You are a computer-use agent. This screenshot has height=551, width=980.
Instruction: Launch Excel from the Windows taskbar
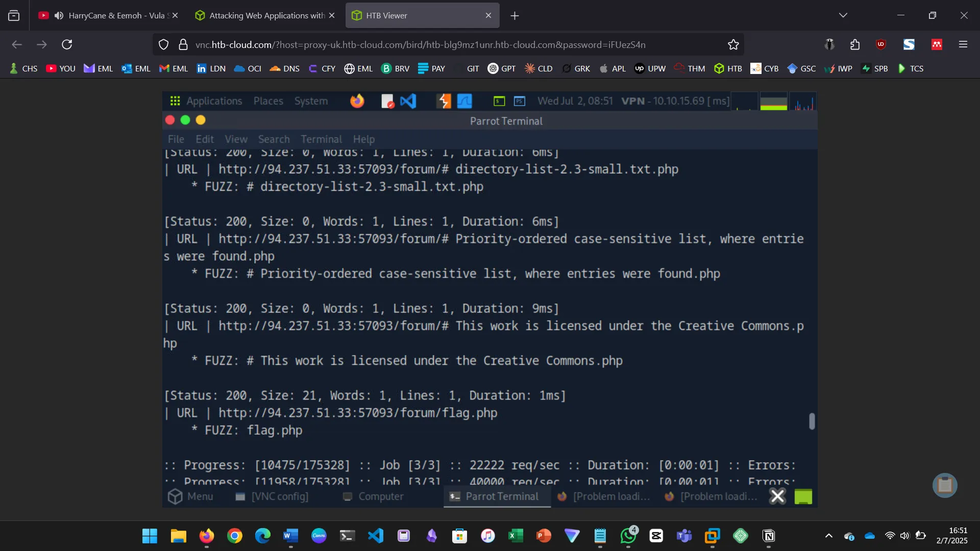pos(516,536)
